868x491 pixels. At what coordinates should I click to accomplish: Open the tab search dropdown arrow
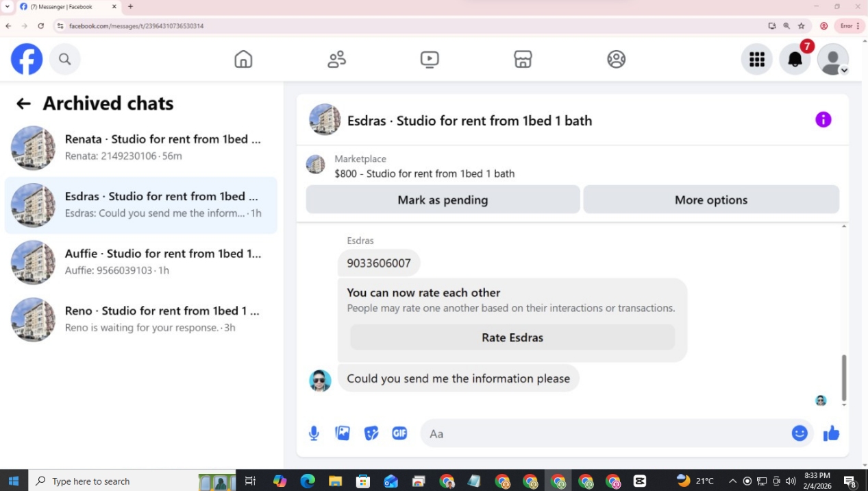click(7, 6)
